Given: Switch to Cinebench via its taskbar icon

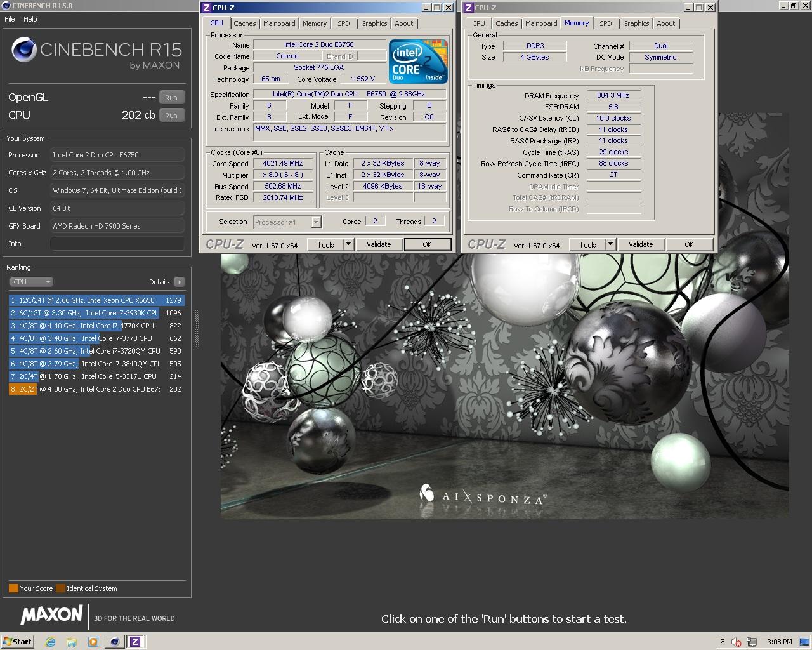Looking at the screenshot, I should point(114,641).
